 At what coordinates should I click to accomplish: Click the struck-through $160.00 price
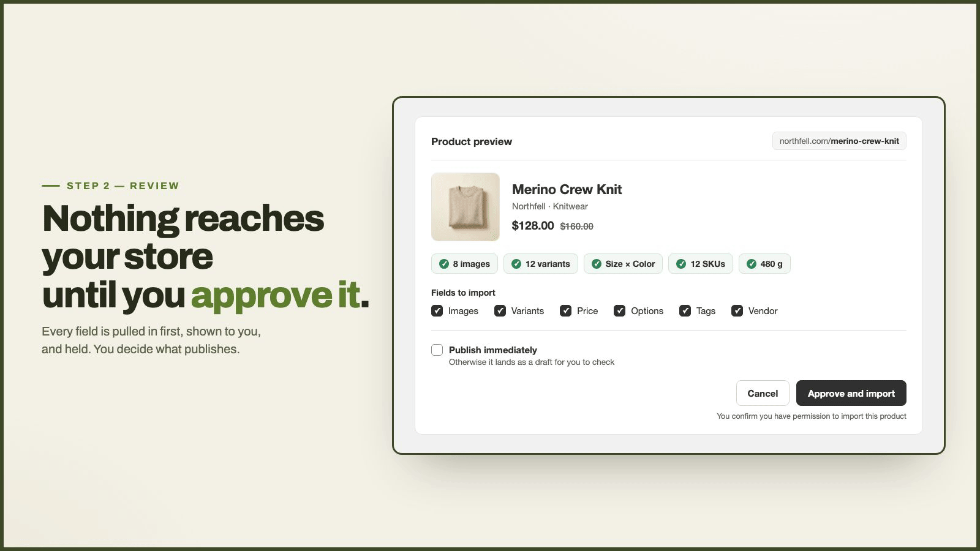pos(577,227)
